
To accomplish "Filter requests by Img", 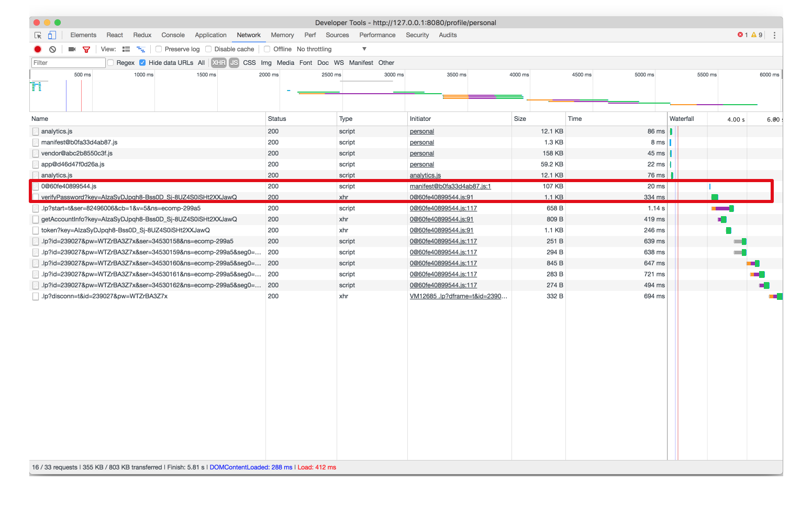I will click(x=266, y=63).
